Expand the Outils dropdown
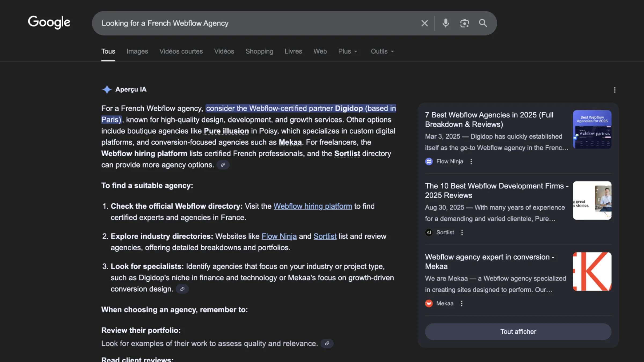The width and height of the screenshot is (644, 362). tap(382, 51)
